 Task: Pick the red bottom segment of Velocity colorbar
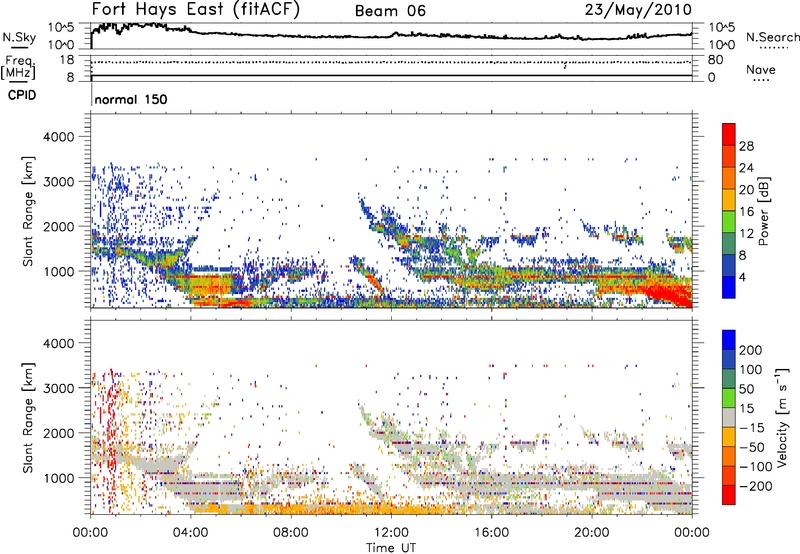coord(729,495)
